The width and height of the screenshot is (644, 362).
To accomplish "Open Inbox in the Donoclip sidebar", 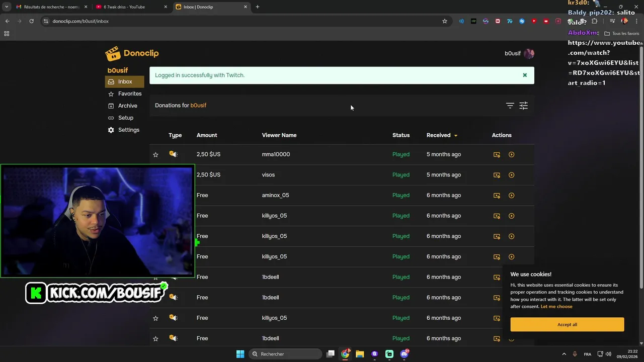I will tap(124, 81).
